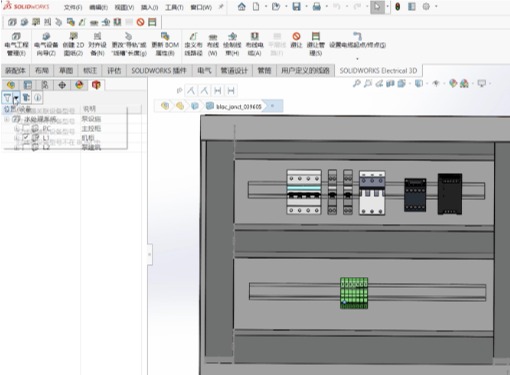Switch to the SOLIDWORKS Electrical 3D tab
The width and height of the screenshot is (510, 375).
378,71
